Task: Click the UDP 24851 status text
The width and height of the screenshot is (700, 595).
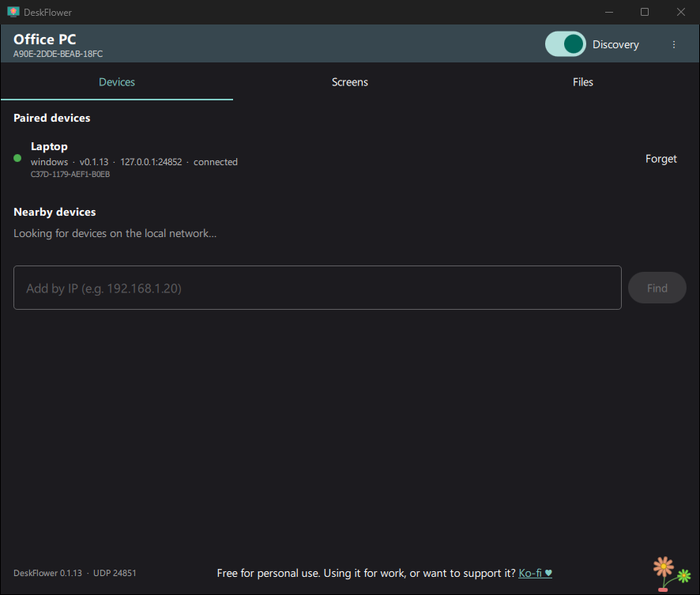Action: [115, 573]
